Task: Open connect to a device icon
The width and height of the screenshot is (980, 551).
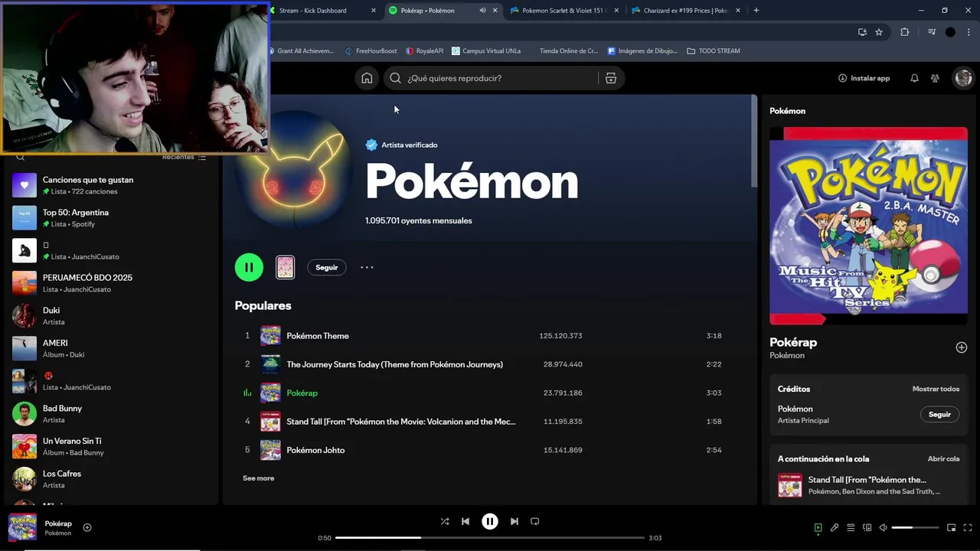Action: tap(867, 527)
